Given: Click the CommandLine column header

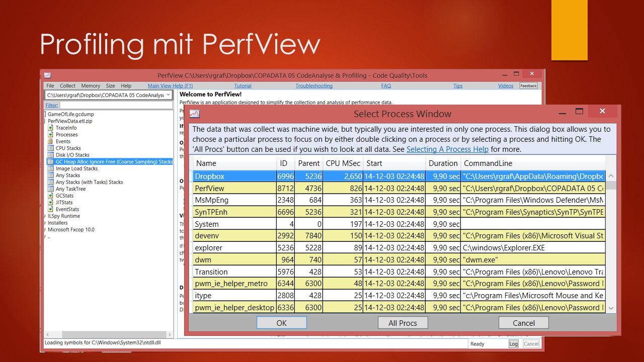Looking at the screenshot, I should click(533, 163).
